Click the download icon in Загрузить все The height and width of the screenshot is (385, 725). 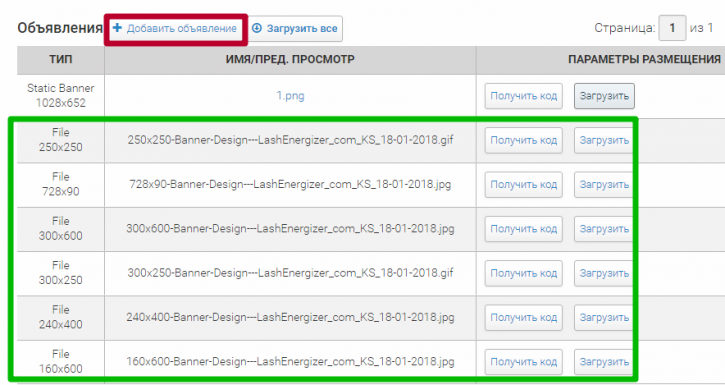click(x=257, y=28)
